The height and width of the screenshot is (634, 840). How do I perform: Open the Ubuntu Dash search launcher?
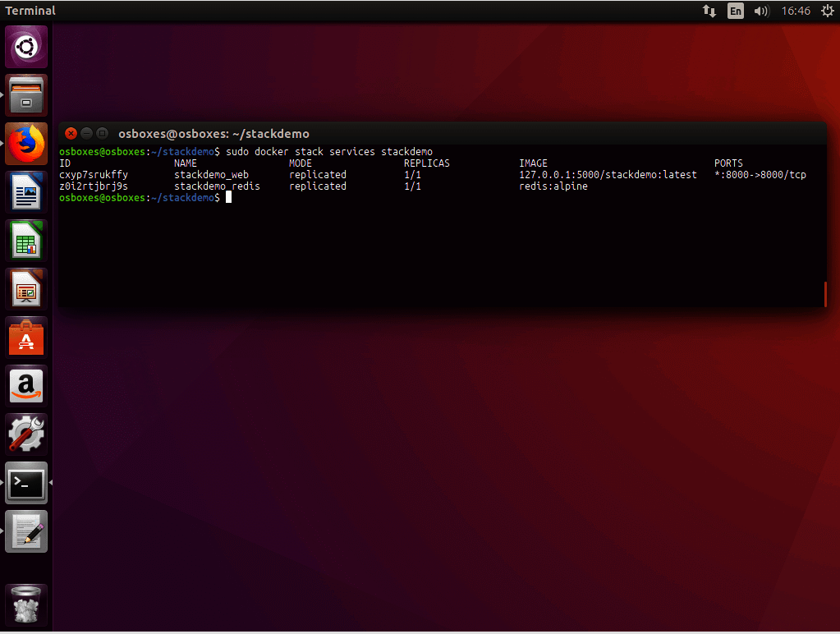tap(26, 48)
